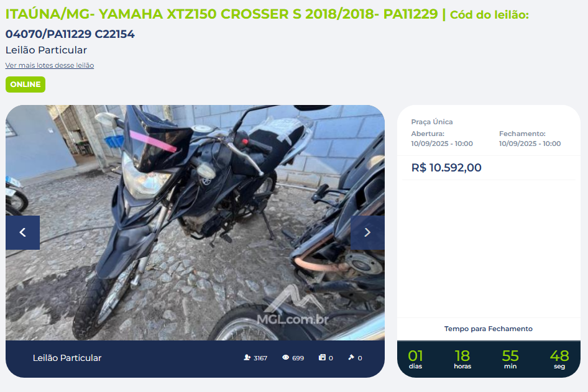
Task: Click the registered users icon showing 3167
Action: click(247, 358)
